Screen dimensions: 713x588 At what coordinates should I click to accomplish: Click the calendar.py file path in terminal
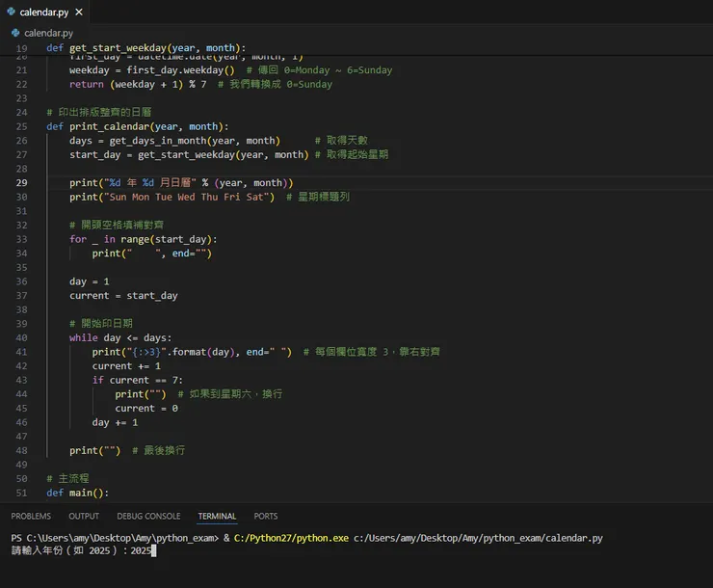pos(478,538)
